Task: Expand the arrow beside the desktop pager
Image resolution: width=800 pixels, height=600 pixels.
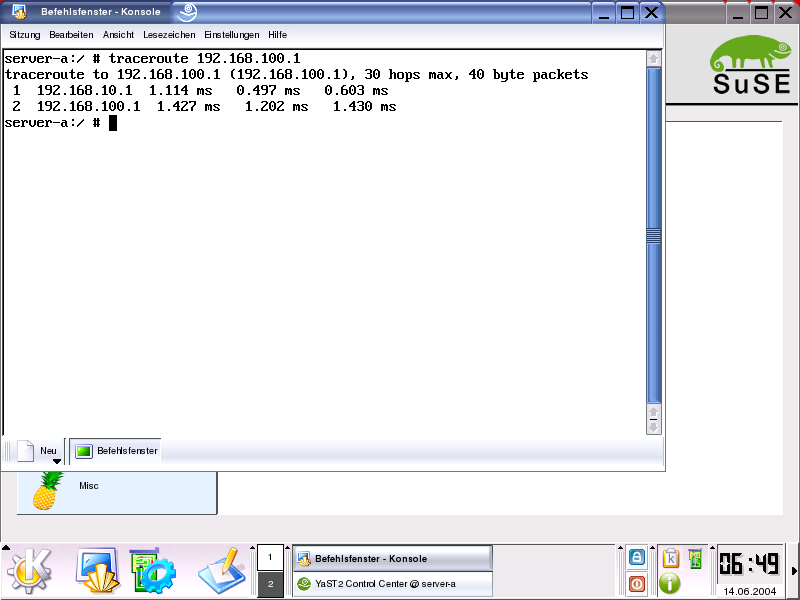Action: click(253, 548)
